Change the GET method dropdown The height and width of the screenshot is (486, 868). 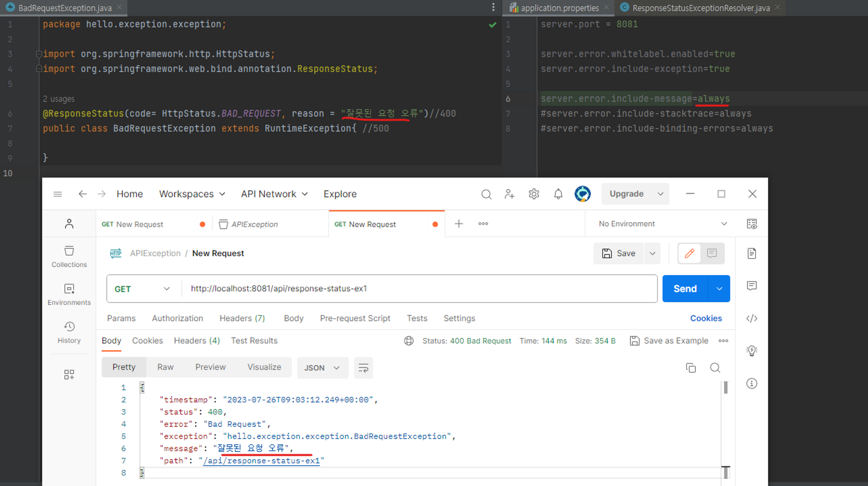pyautogui.click(x=142, y=289)
